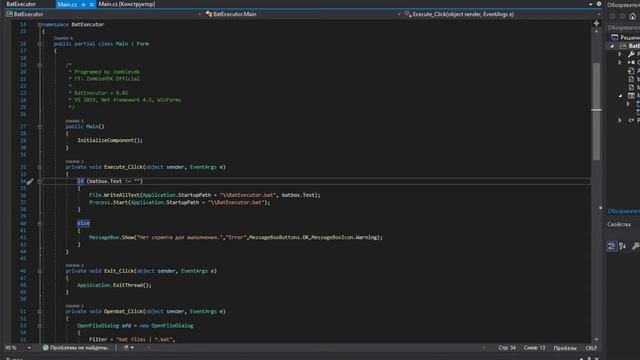Collapse the public Main() constructor
This screenshot has height=360, width=640.
tap(40, 127)
